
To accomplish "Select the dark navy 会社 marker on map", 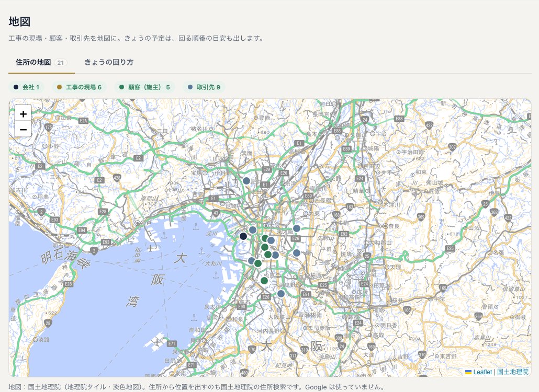I will [x=243, y=236].
